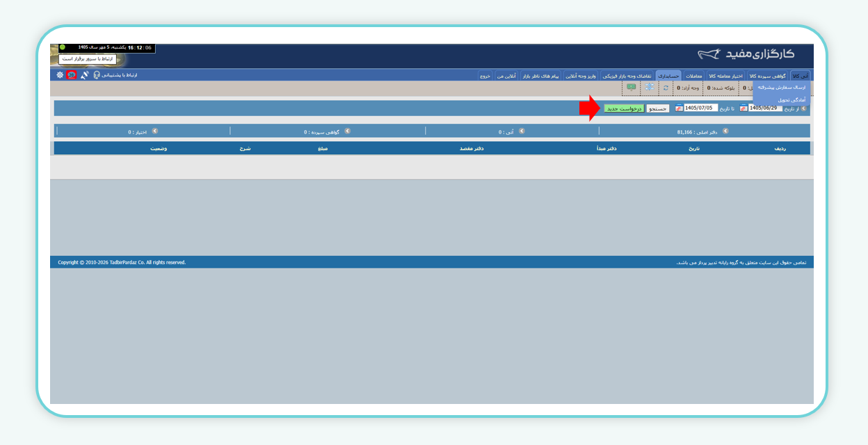Open پیام های ناظر بازار tab
The image size is (868, 445).
pos(541,76)
